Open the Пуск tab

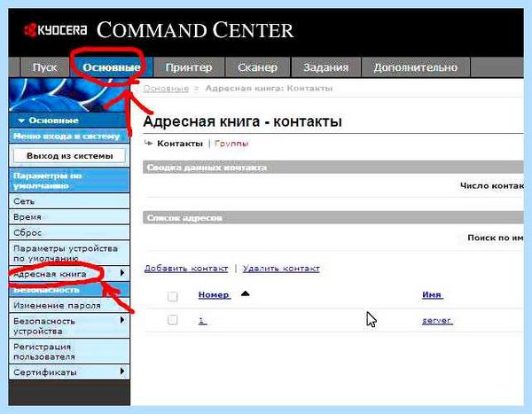[45, 67]
